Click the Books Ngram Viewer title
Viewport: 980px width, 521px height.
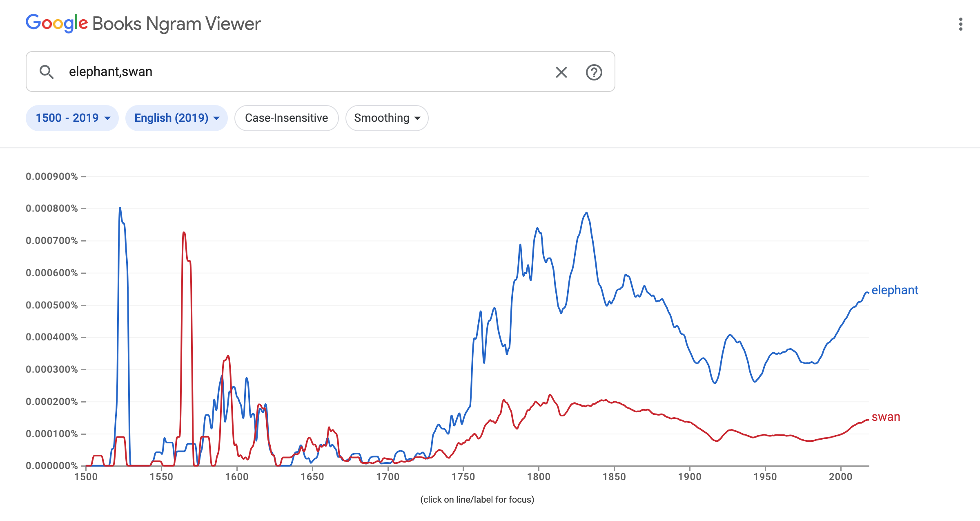176,24
